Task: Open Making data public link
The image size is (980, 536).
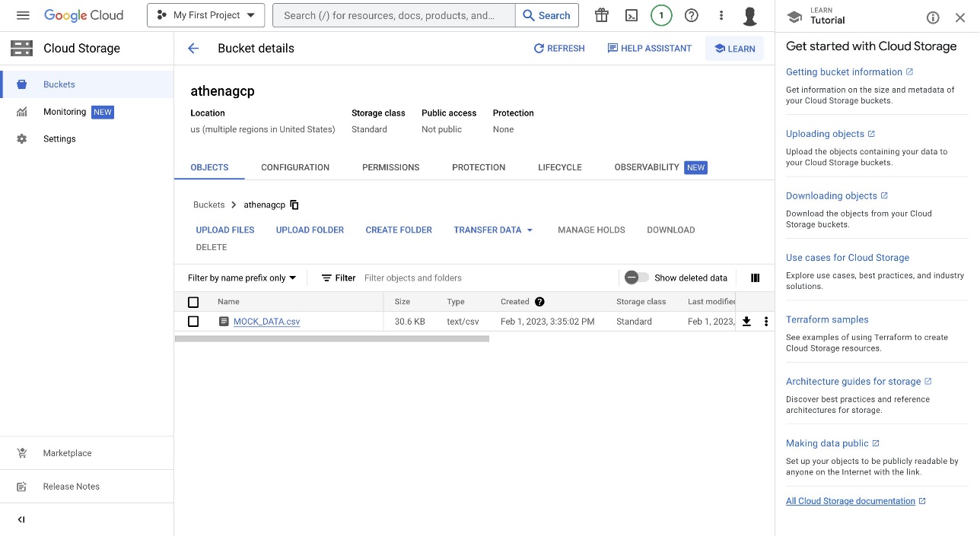Action: click(x=832, y=443)
